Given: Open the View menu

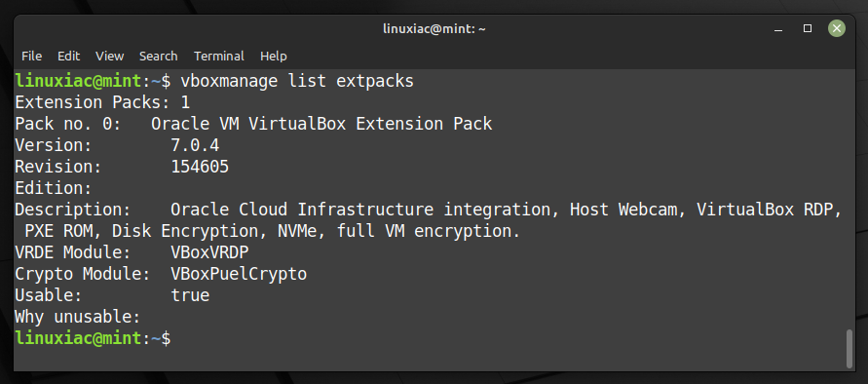Looking at the screenshot, I should point(110,56).
